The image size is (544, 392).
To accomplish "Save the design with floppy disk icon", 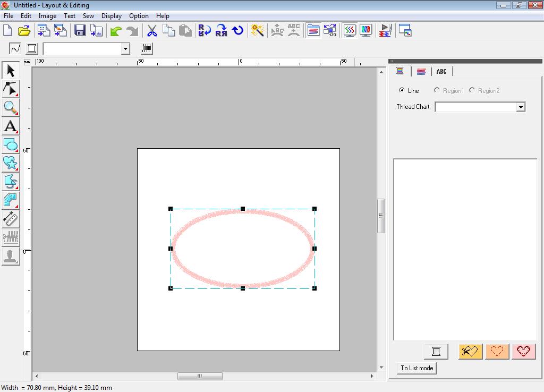I will [80, 30].
